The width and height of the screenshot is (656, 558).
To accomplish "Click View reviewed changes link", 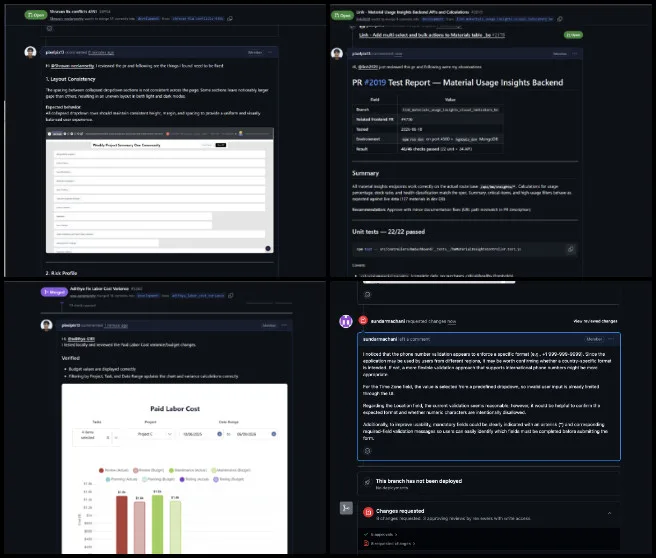I will pos(595,321).
